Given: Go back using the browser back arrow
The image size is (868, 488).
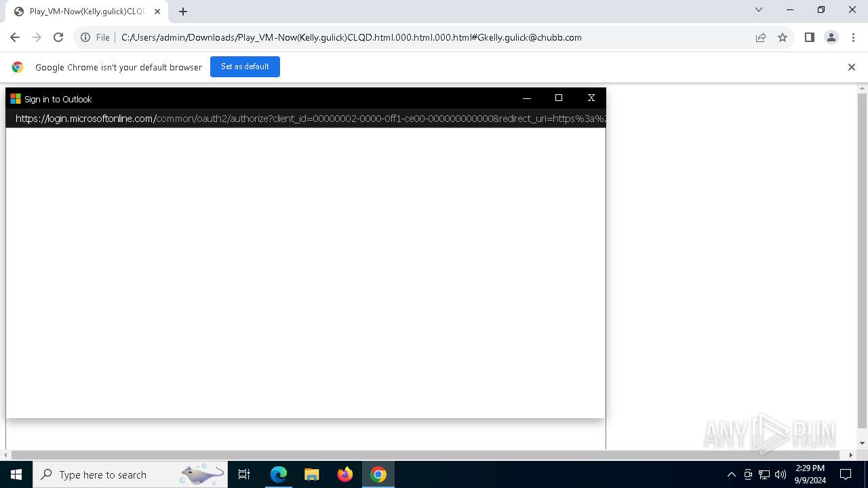Looking at the screenshot, I should click(x=15, y=37).
